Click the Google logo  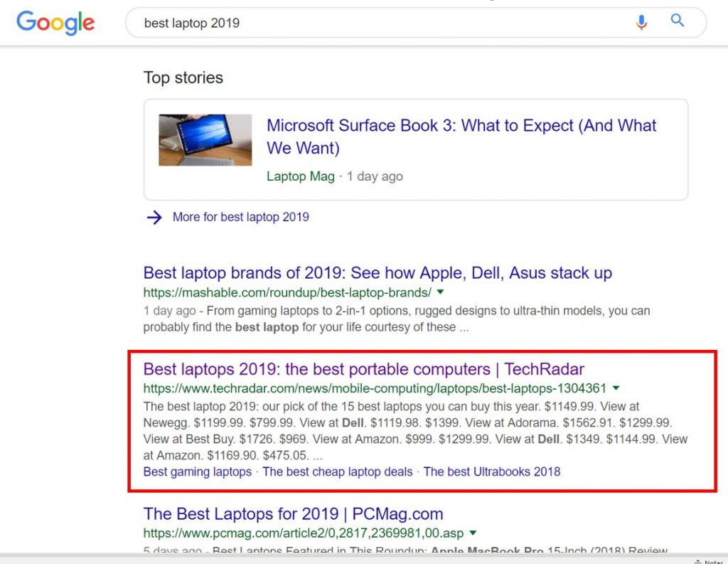[x=55, y=23]
